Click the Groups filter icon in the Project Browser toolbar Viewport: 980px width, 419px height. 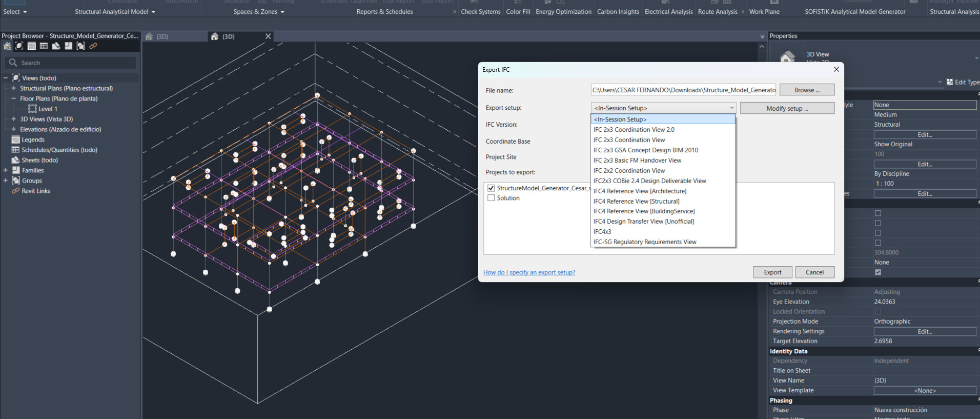(x=80, y=46)
